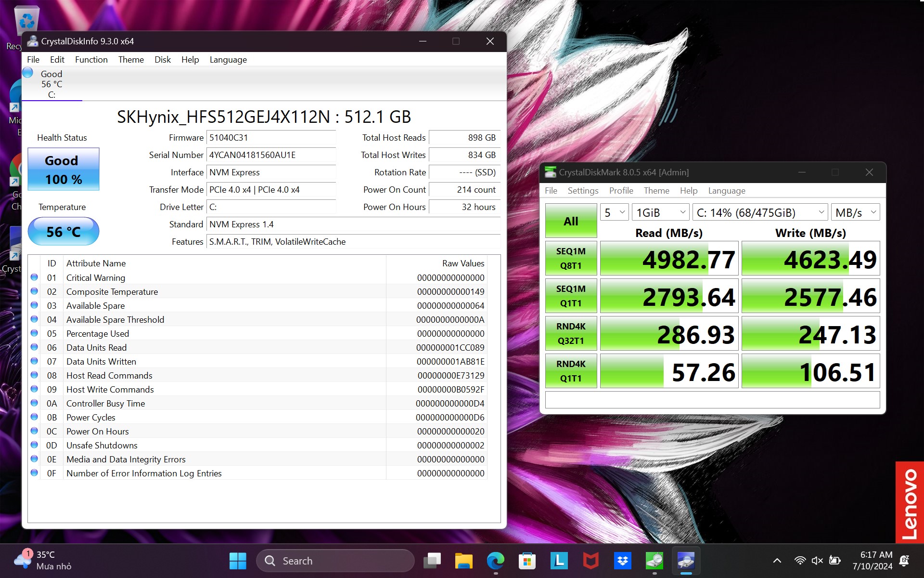Select the Good 56 °C C: disk tab

click(51, 84)
